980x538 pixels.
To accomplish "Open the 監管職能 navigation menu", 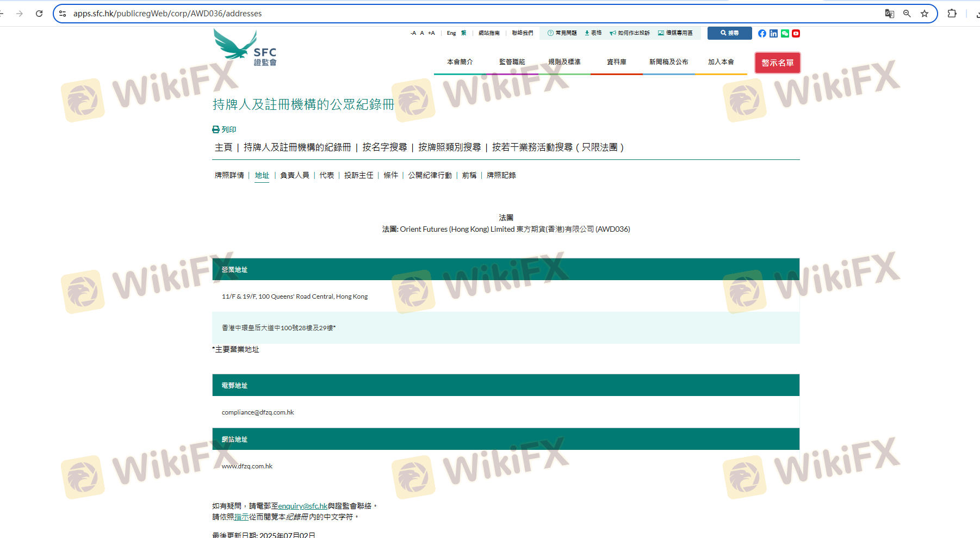I will (x=512, y=62).
